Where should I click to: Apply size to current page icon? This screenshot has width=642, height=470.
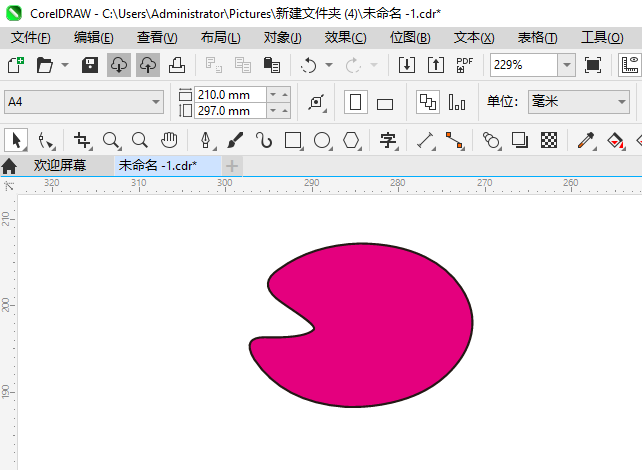point(457,102)
